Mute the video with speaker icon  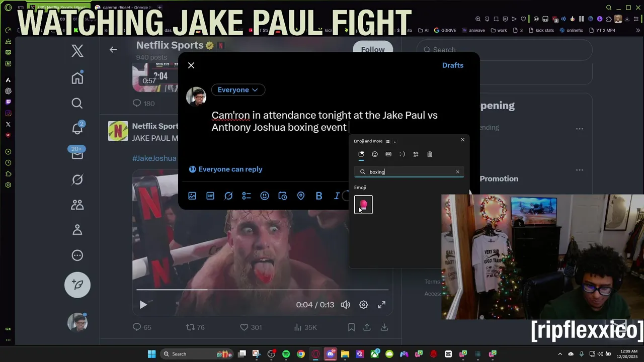(345, 305)
